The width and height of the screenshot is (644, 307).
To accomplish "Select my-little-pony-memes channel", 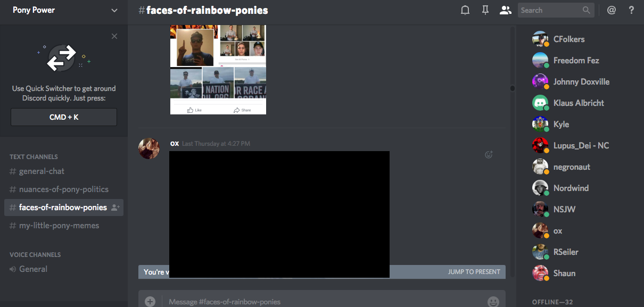I will coord(59,226).
